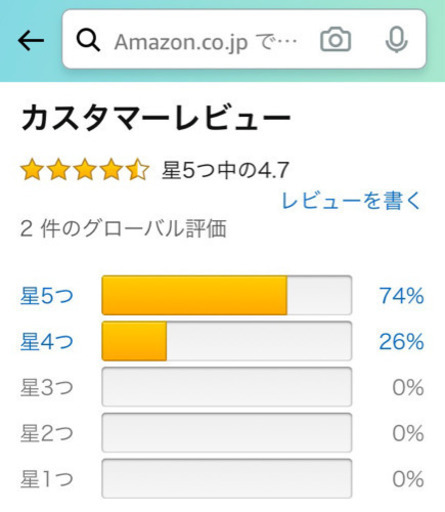This screenshot has width=445, height=512.
Task: Open the camera search icon
Action: tap(335, 40)
